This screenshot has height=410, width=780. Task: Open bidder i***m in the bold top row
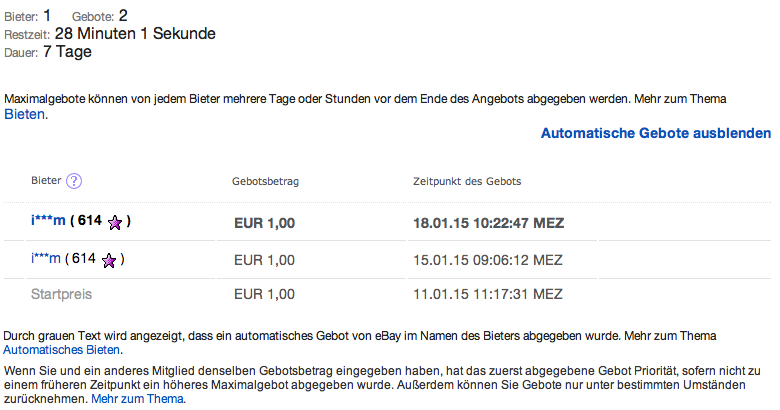[x=50, y=222]
